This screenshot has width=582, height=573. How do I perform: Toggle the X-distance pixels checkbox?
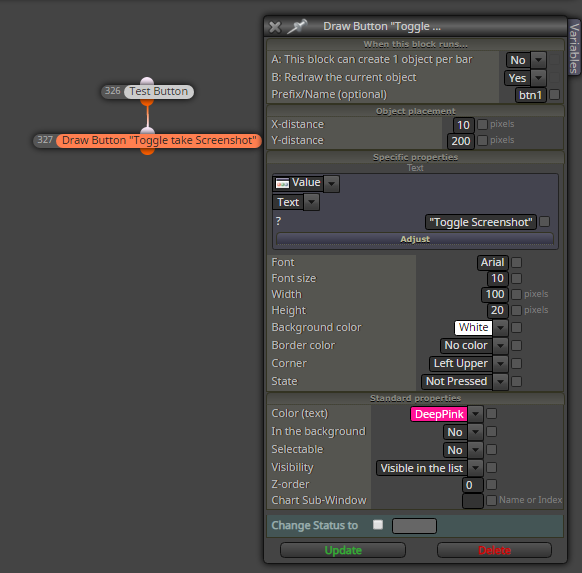coord(482,124)
